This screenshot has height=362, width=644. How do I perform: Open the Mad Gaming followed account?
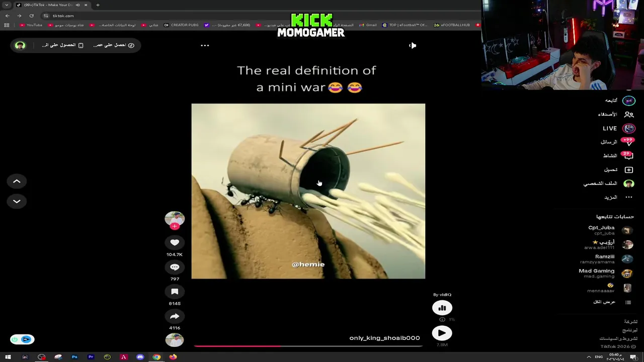pyautogui.click(x=605, y=274)
